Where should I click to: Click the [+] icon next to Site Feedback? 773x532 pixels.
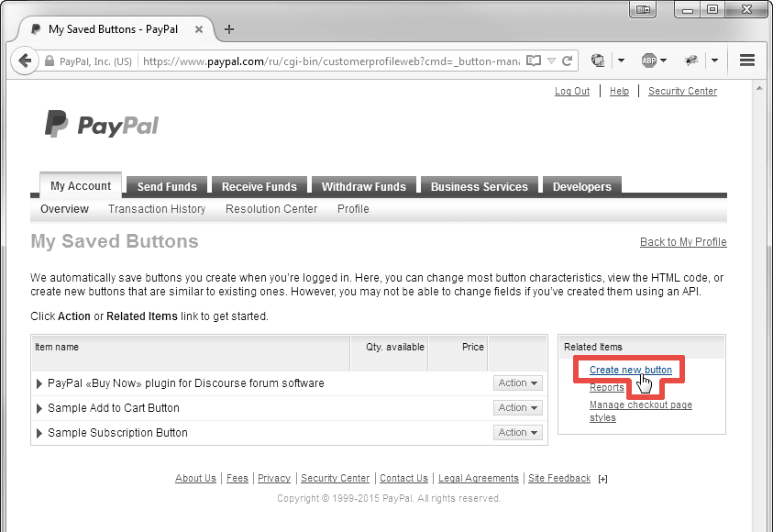click(x=602, y=479)
